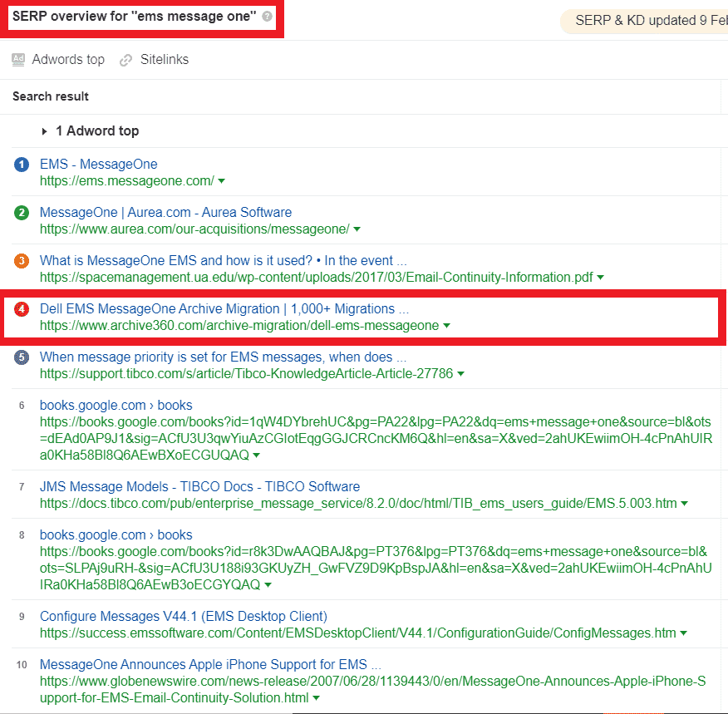Select position 2 badge for Aurea result

point(22,213)
